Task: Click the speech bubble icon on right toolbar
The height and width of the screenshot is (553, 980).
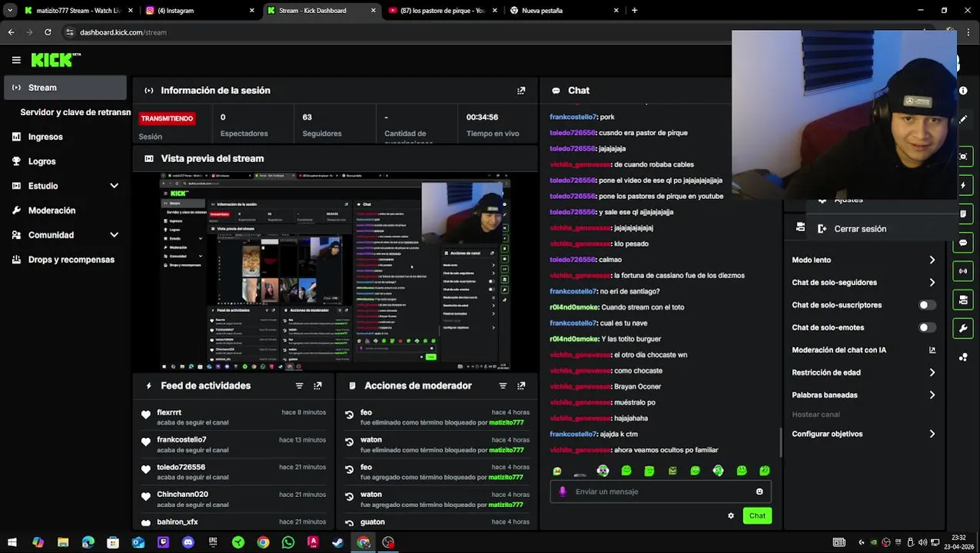Action: pyautogui.click(x=963, y=243)
